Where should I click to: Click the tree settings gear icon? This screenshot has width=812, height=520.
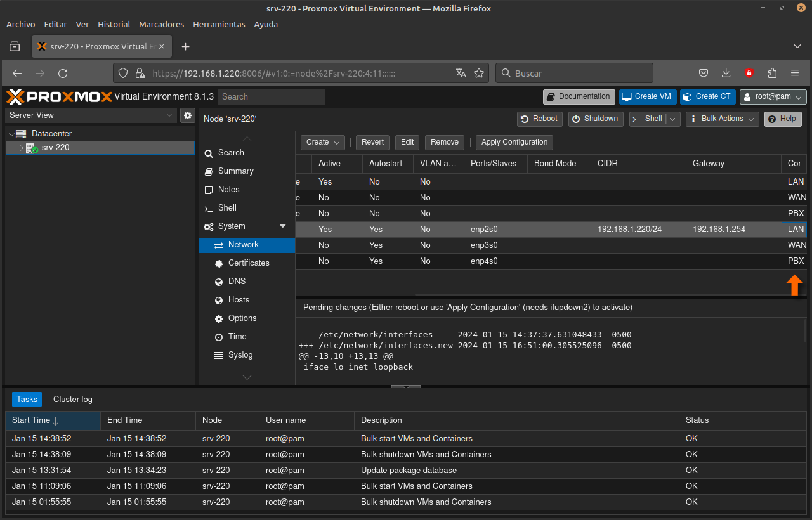point(187,115)
